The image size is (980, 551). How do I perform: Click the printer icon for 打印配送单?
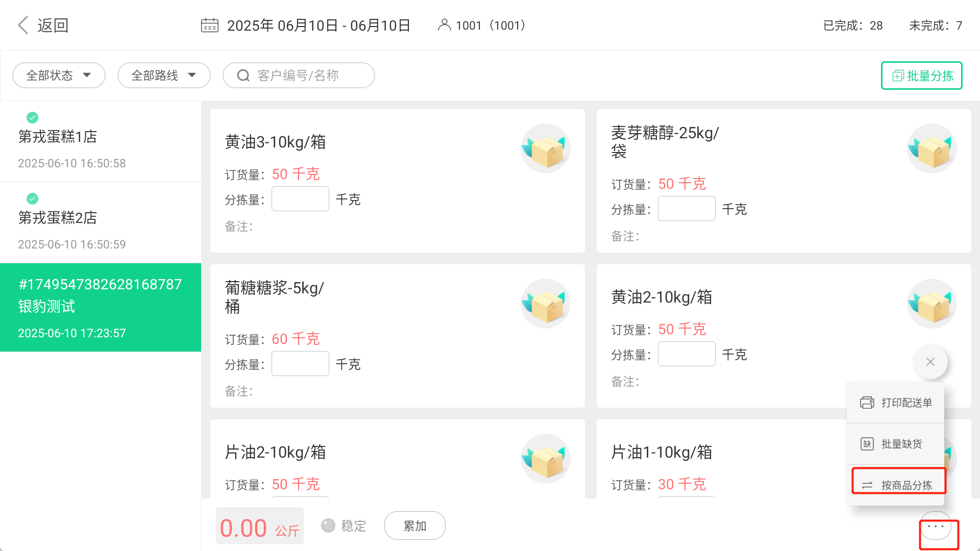tap(867, 403)
